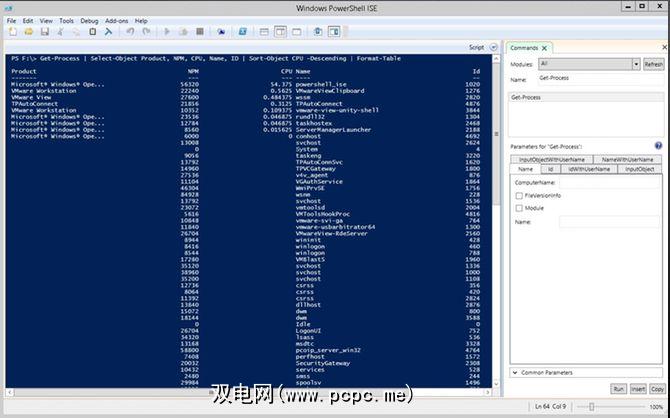Close the Commands tab with its X

click(x=544, y=48)
